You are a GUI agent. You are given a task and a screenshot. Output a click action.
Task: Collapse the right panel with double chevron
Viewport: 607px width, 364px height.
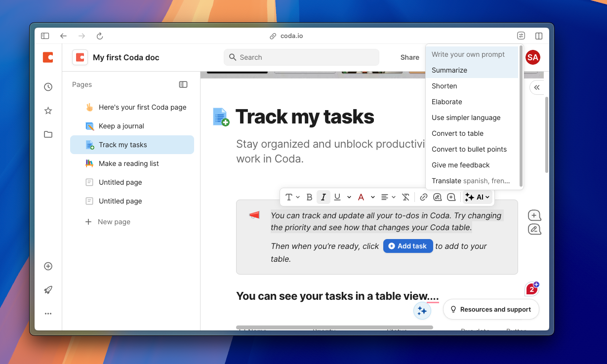click(x=537, y=87)
